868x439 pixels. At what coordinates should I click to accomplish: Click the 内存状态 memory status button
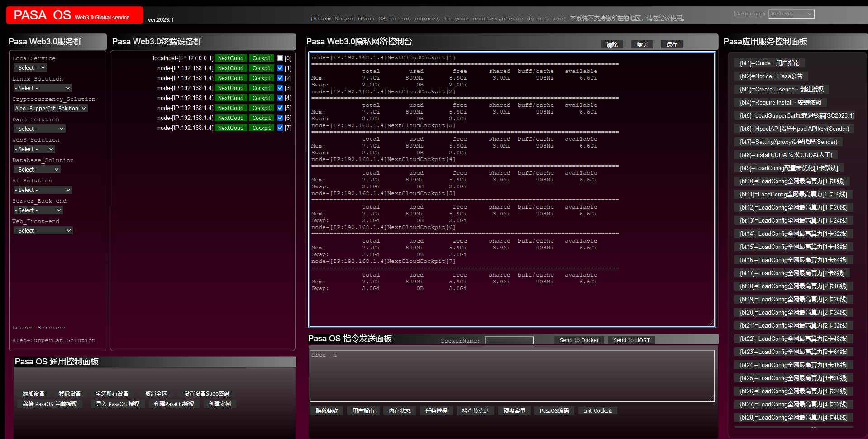point(400,410)
